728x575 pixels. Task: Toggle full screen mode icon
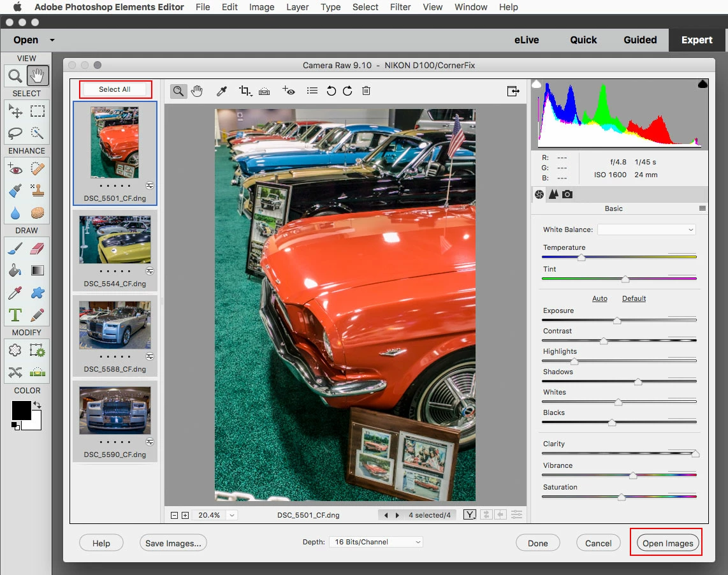pyautogui.click(x=513, y=91)
